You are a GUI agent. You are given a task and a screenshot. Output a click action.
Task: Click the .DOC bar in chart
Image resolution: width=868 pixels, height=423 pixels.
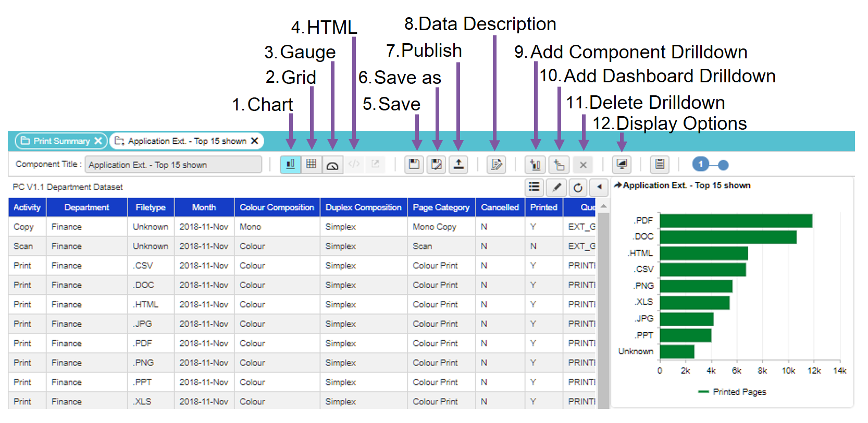(728, 237)
